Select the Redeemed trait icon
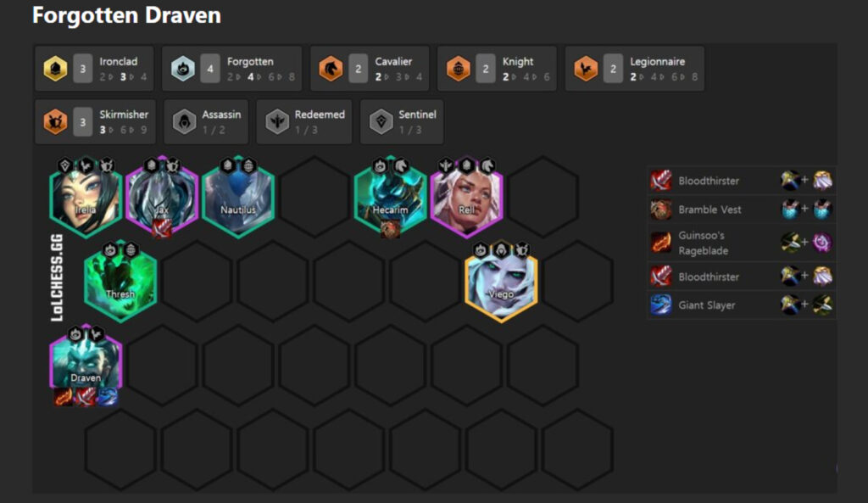Viewport: 868px width, 503px height. pos(277,122)
